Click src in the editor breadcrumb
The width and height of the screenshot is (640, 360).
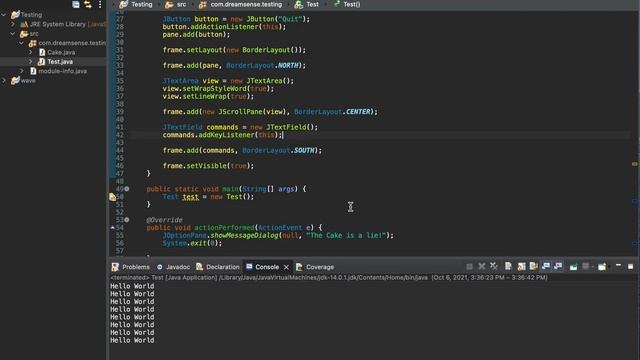click(x=182, y=4)
